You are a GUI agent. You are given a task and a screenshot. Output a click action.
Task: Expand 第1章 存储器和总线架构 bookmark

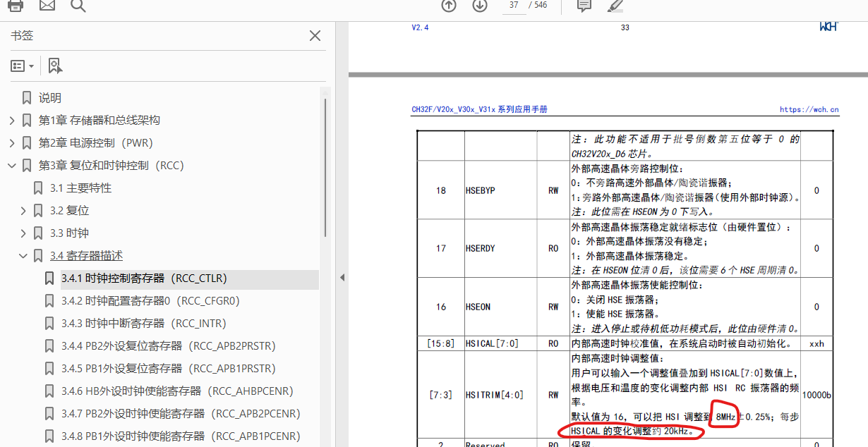tap(11, 121)
